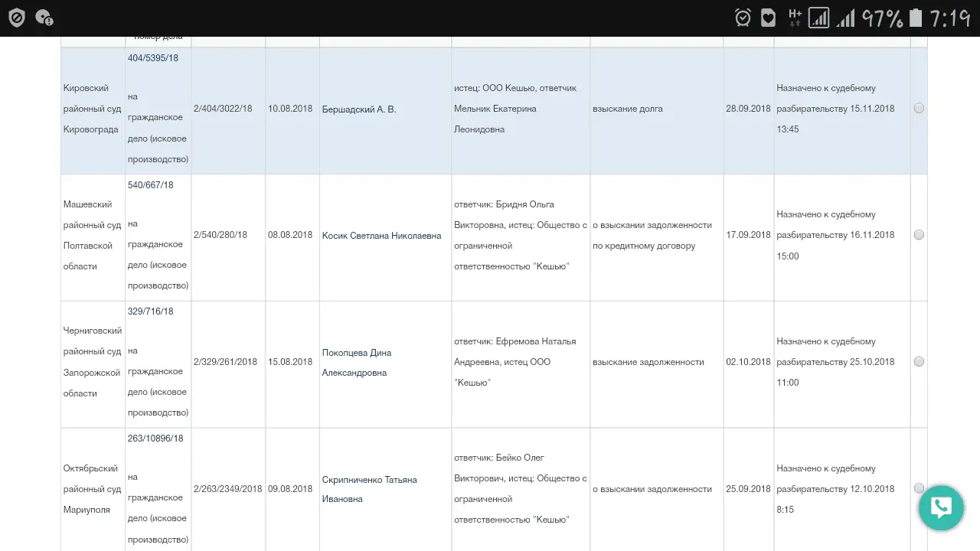Image resolution: width=980 pixels, height=551 pixels.
Task: Open the disc notification with exclamation mark
Action: click(46, 18)
